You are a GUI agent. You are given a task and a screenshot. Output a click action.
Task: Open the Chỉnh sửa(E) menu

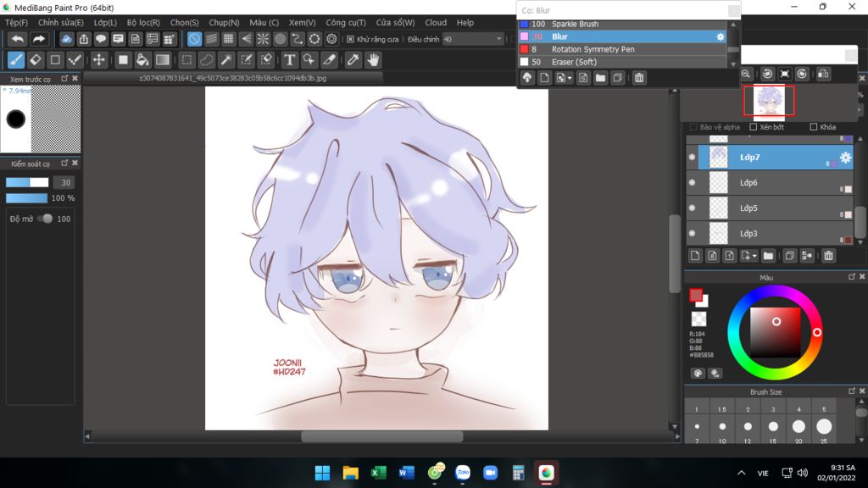(60, 23)
